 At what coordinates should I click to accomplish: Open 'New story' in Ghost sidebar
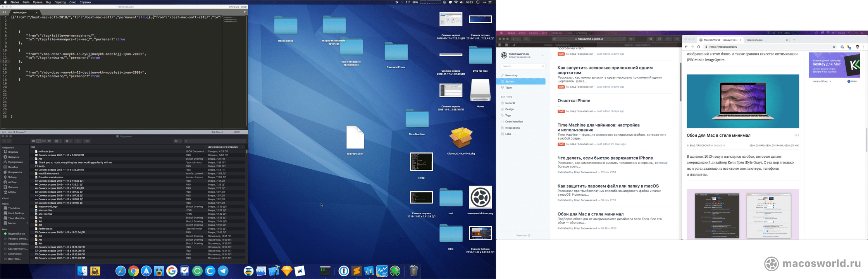[511, 75]
